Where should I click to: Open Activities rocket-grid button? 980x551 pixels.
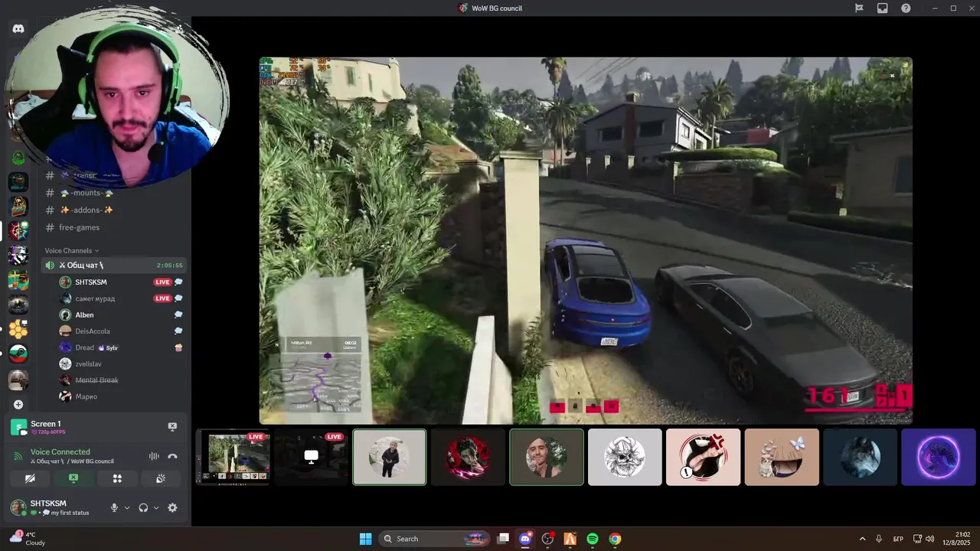click(117, 478)
